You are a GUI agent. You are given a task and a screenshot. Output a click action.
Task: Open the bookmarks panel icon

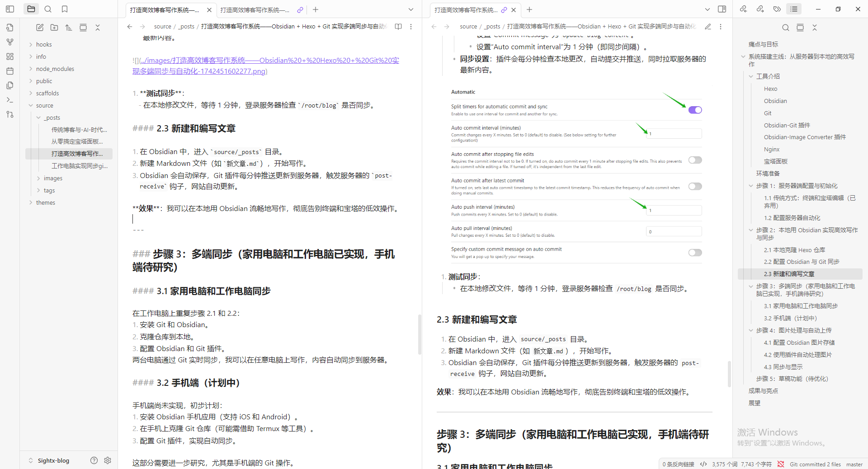(65, 9)
